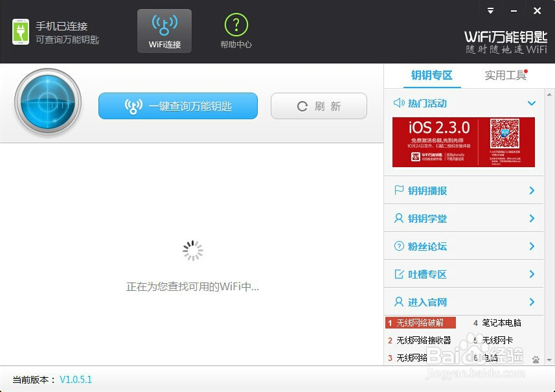
Task: Collapse the 热门活动 section chevron
Action: (x=532, y=103)
